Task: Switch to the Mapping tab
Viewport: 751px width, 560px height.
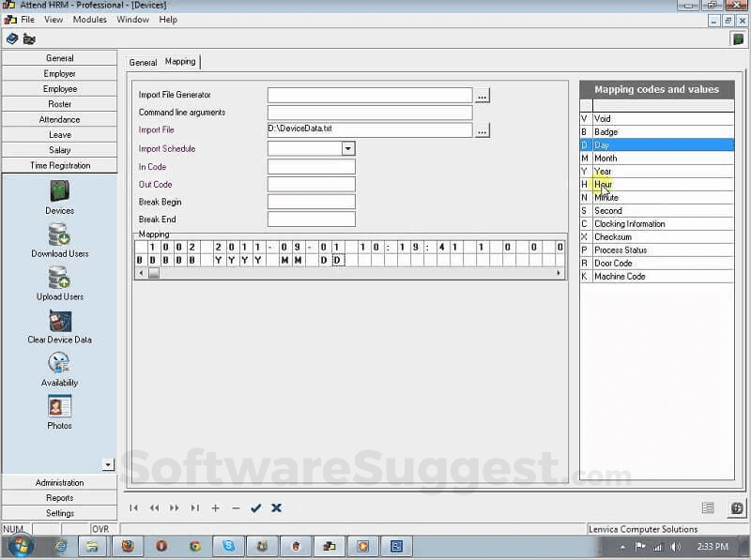Action: [180, 61]
